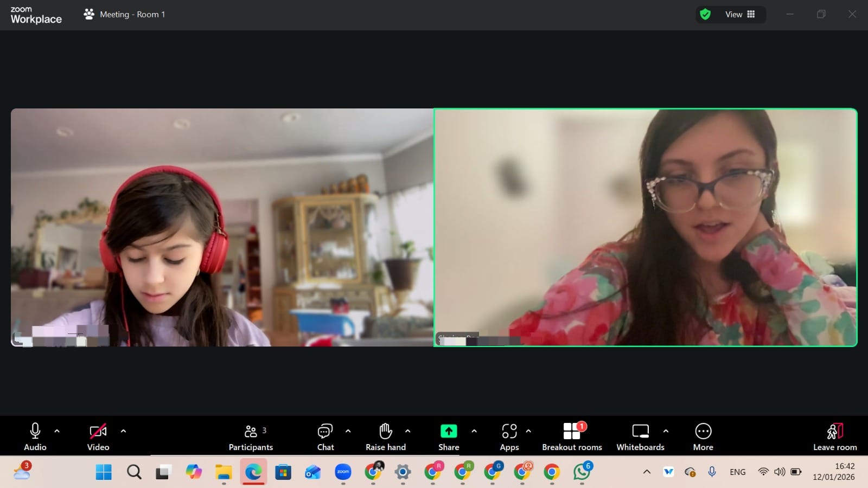This screenshot has width=868, height=488.
Task: Expand the audio settings arrow
Action: click(x=57, y=431)
